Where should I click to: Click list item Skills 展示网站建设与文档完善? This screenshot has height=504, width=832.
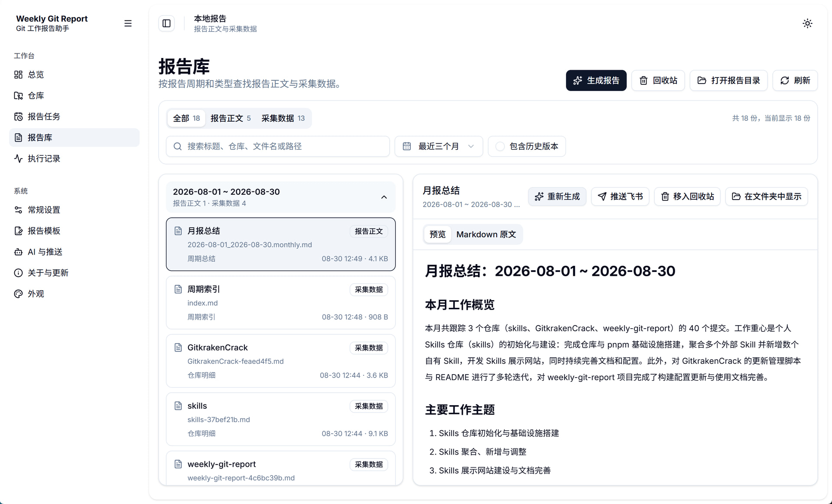(x=494, y=470)
